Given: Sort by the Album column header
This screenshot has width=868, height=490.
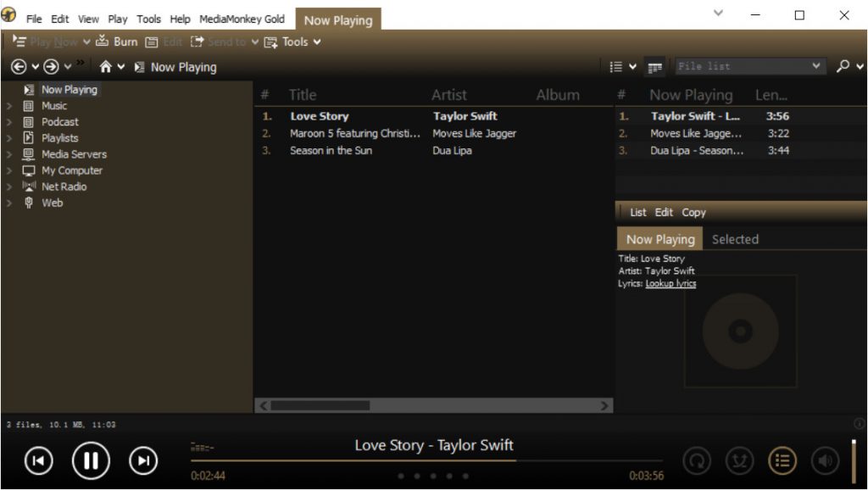Looking at the screenshot, I should 558,95.
